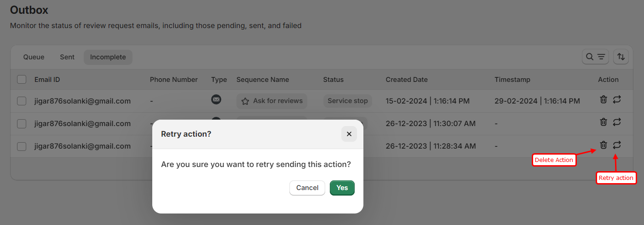The image size is (644, 225).
Task: Tick the checkbox for second email row
Action: click(x=22, y=124)
